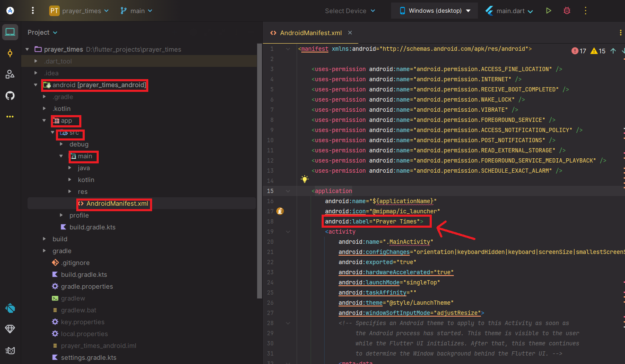This screenshot has width=625, height=364.
Task: Open the Project tool window icon
Action: click(x=10, y=32)
